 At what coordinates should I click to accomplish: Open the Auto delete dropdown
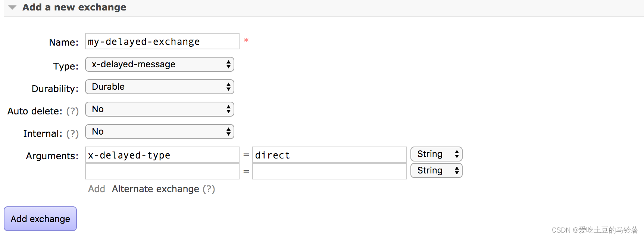[x=159, y=109]
